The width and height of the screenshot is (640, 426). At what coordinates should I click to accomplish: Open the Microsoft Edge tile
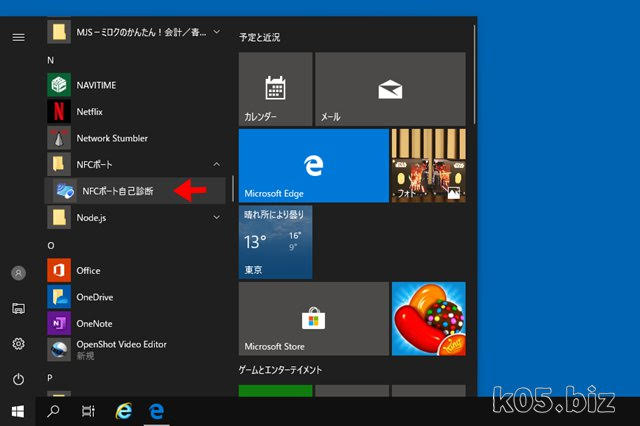313,165
